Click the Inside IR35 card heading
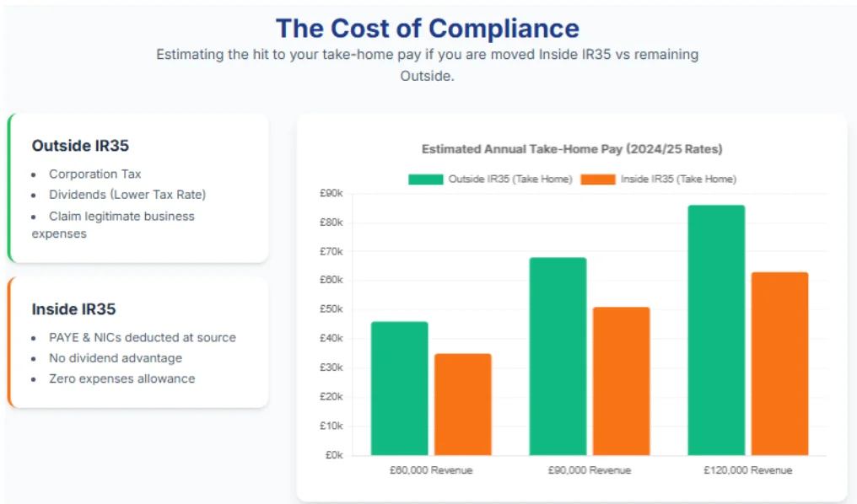857x504 pixels. coord(75,309)
